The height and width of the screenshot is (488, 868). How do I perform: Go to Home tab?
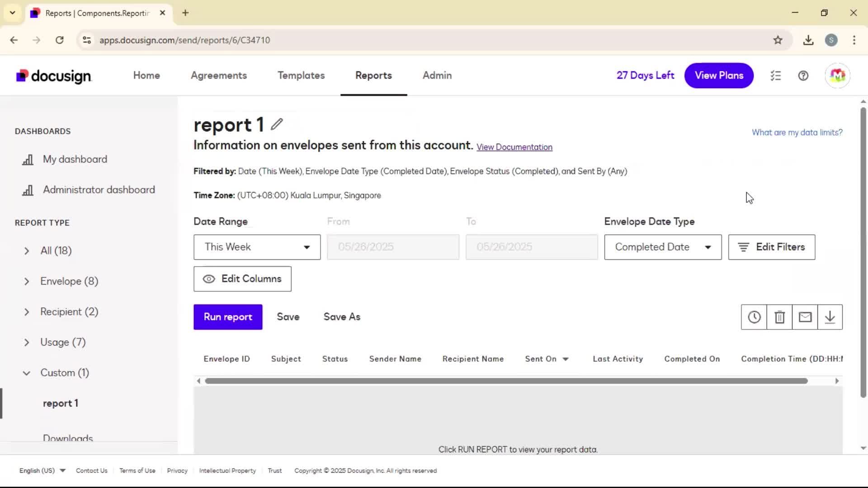click(x=146, y=75)
